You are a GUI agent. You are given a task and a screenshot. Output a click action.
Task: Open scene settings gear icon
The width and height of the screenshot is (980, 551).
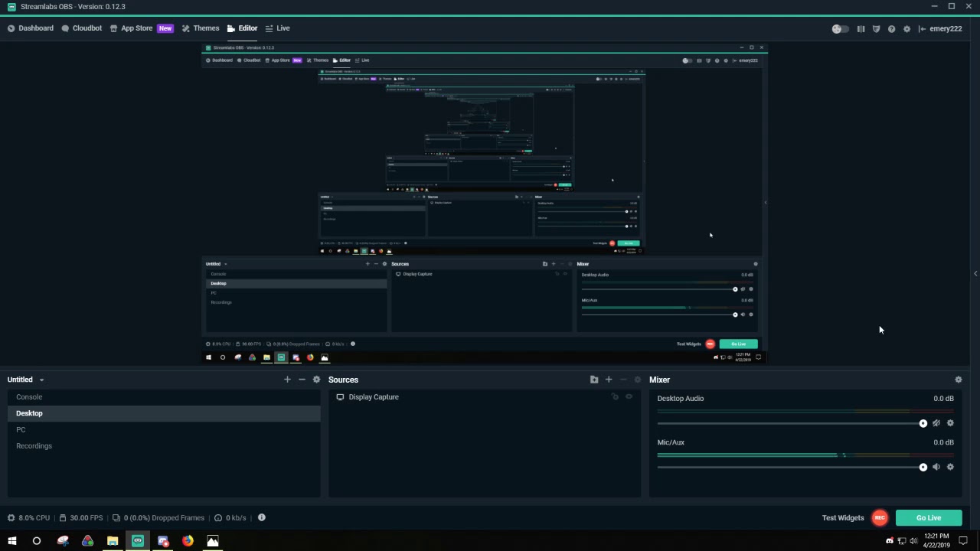(316, 380)
